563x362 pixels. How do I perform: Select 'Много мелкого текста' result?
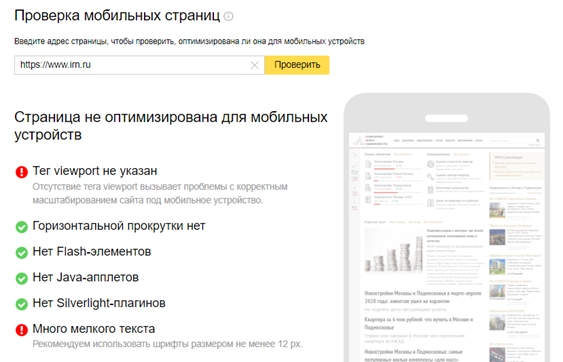coord(94,329)
